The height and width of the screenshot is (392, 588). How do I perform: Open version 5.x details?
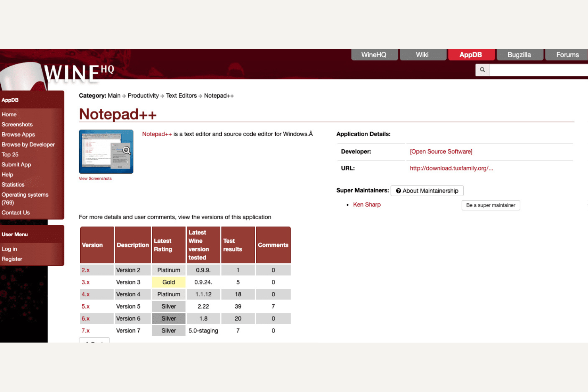pos(85,306)
